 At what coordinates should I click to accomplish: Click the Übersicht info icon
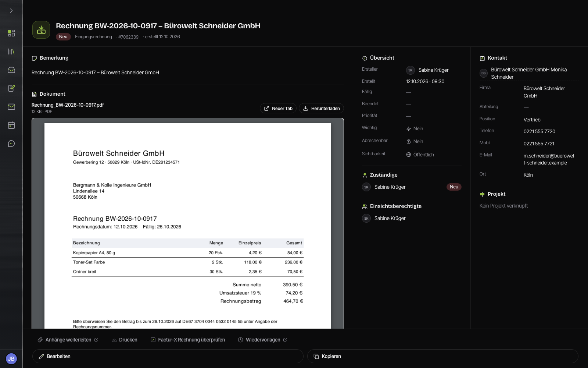pyautogui.click(x=365, y=58)
